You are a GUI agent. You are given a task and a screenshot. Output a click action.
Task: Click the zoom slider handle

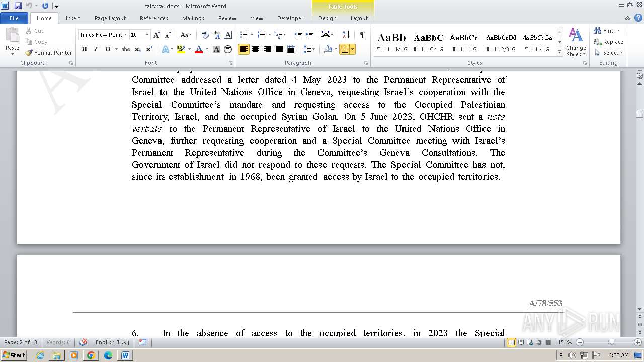tap(612, 342)
